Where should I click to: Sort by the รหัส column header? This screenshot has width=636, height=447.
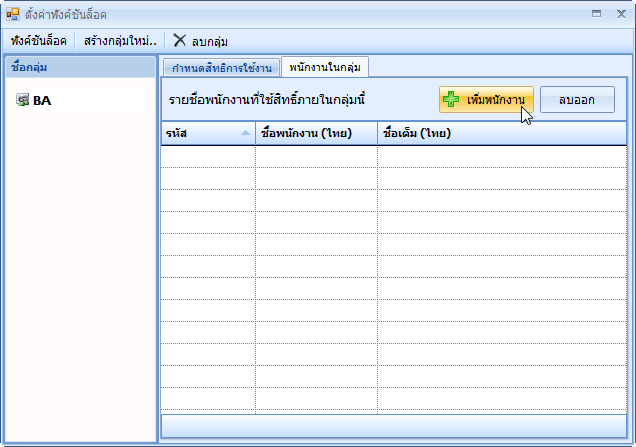pyautogui.click(x=208, y=133)
